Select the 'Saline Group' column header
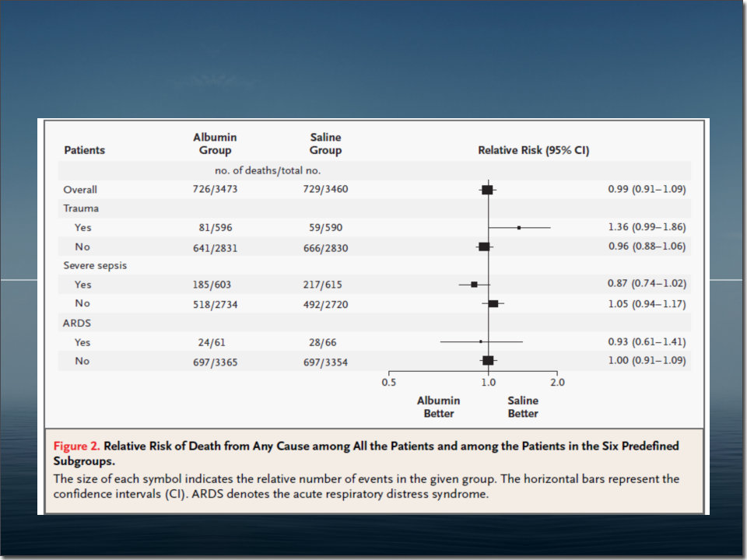 tap(325, 144)
